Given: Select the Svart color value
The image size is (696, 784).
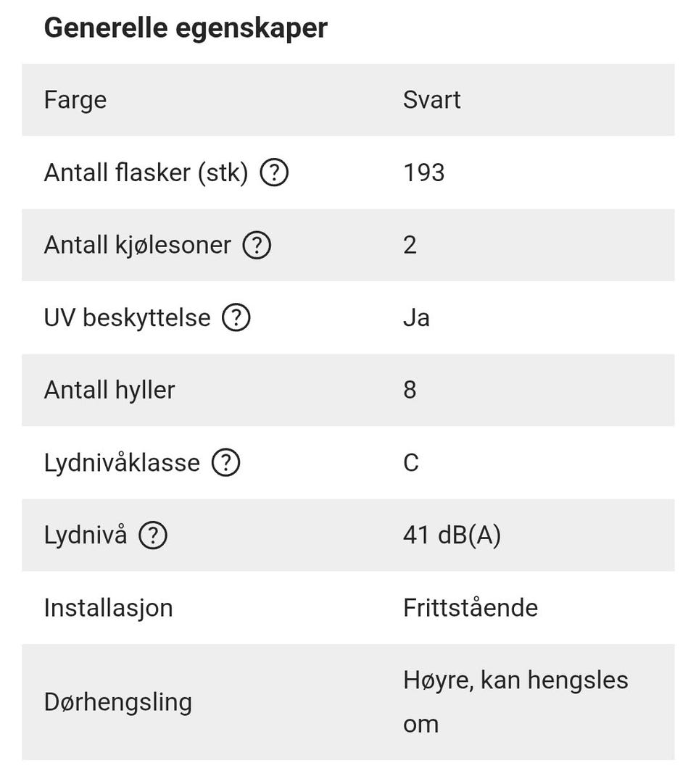Looking at the screenshot, I should tap(432, 99).
